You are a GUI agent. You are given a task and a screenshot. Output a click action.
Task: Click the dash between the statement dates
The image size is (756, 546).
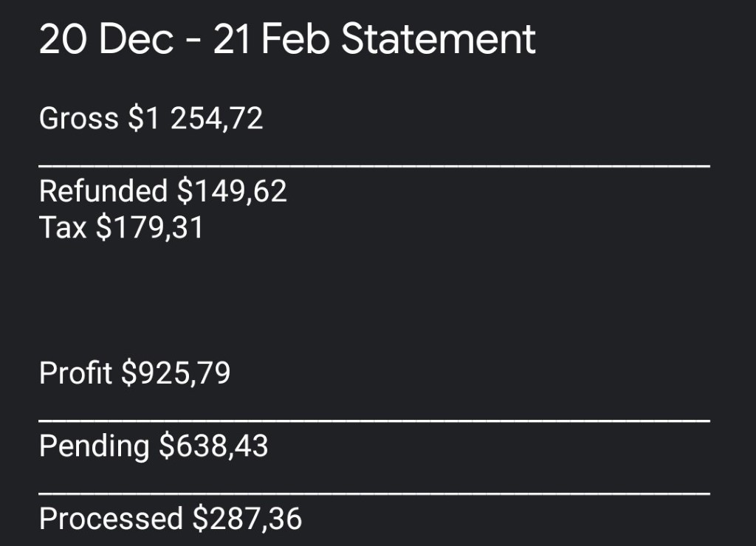193,41
